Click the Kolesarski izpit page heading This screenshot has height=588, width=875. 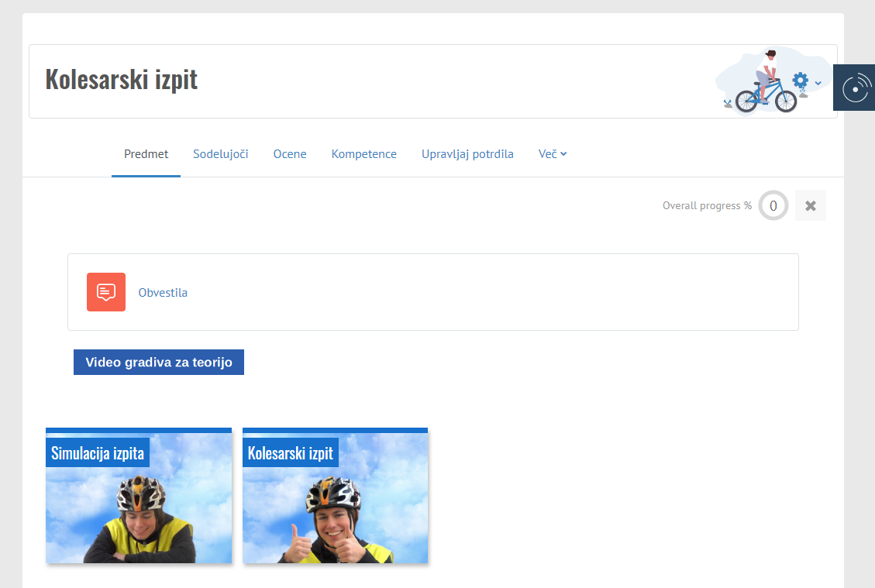[x=122, y=79]
